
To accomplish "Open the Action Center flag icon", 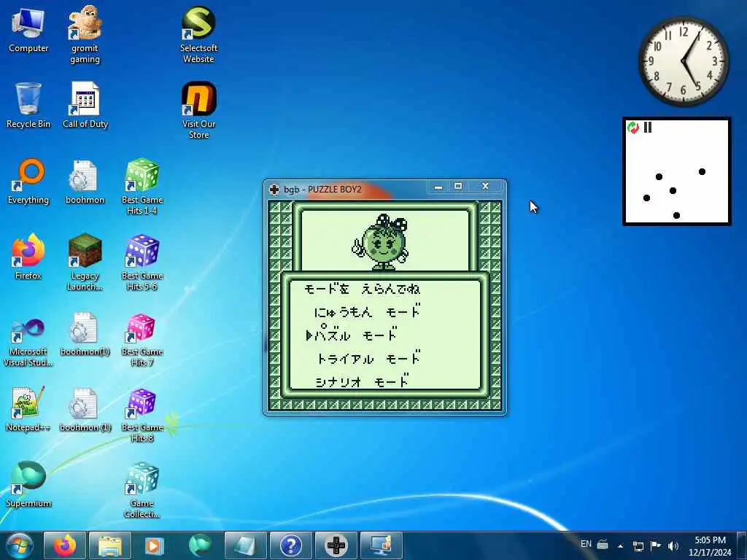I will pyautogui.click(x=656, y=545).
